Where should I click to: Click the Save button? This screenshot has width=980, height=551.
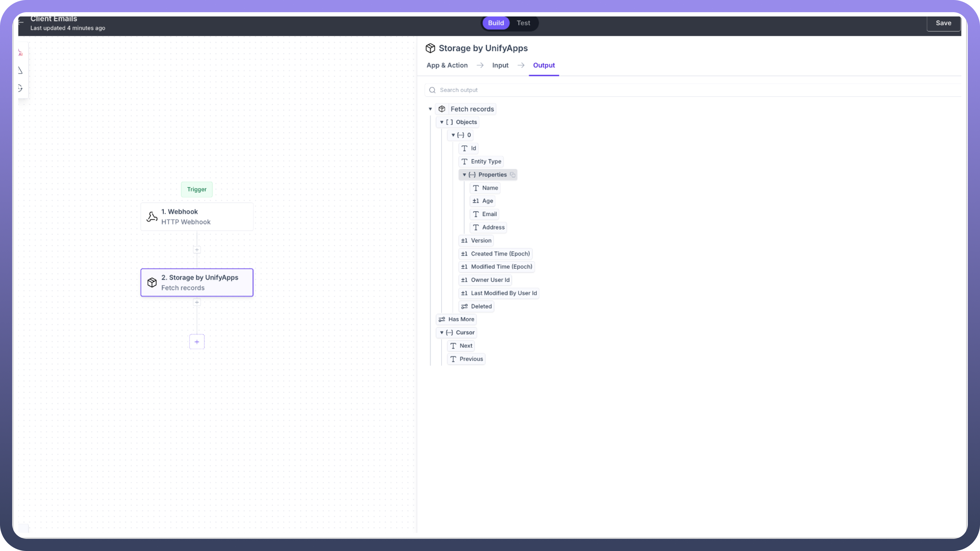tap(943, 23)
